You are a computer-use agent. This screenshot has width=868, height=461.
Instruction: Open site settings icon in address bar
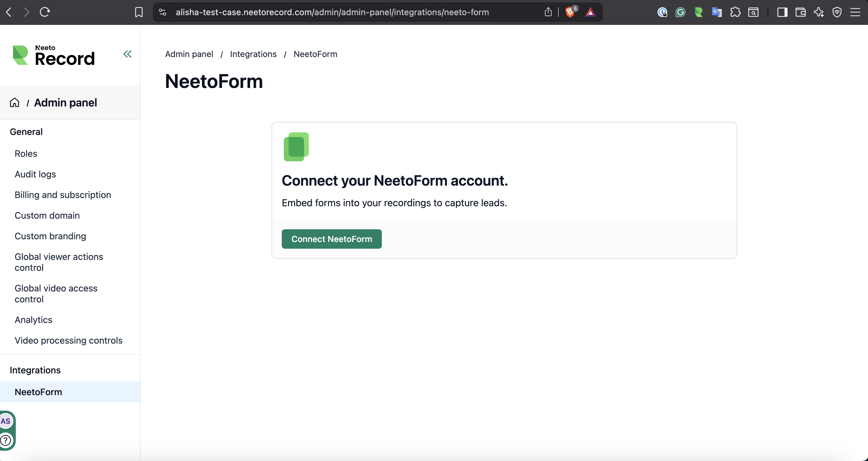point(163,12)
